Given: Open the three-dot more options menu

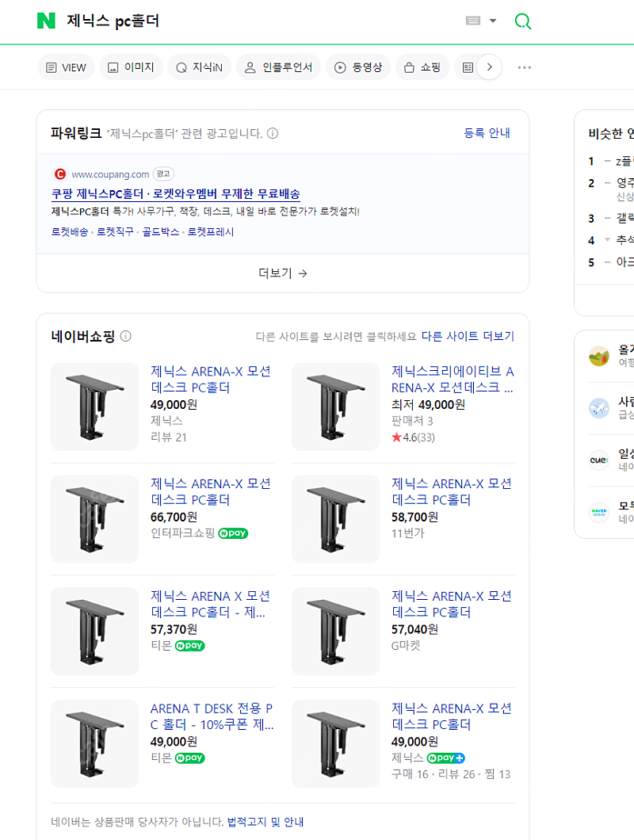Looking at the screenshot, I should click(525, 67).
